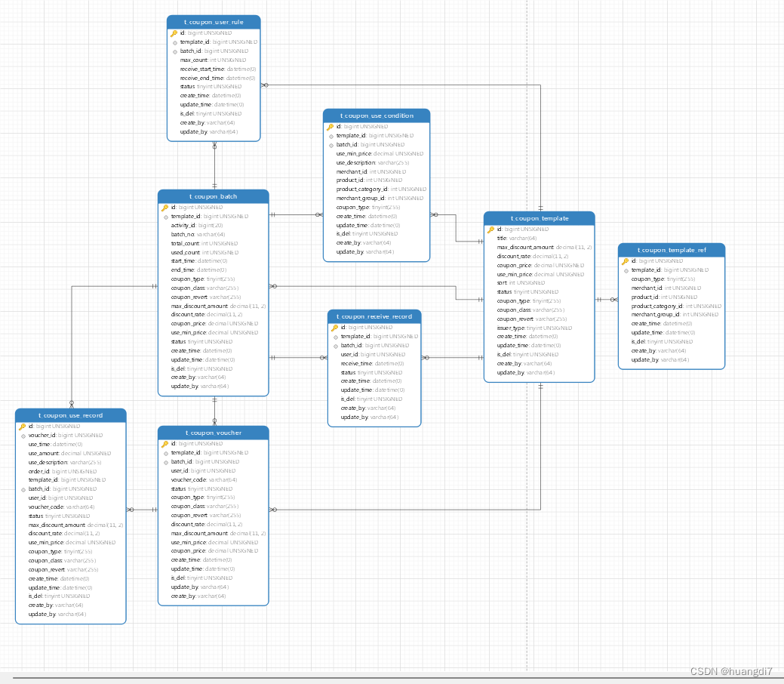
Task: Select the t_coupon_use_record table header
Action: [x=70, y=415]
